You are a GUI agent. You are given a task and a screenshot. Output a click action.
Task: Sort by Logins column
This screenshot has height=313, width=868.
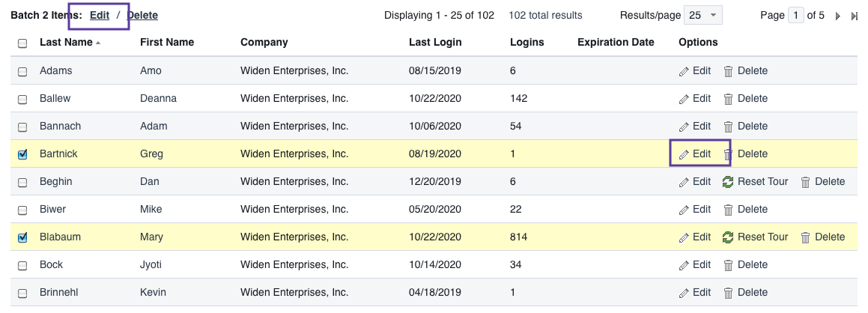[527, 42]
